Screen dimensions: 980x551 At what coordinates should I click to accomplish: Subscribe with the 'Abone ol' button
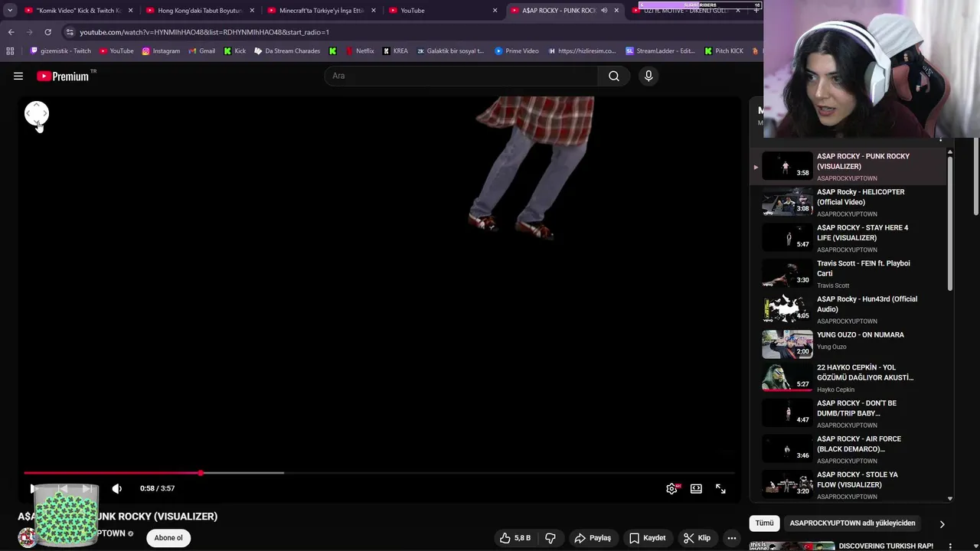[168, 538]
